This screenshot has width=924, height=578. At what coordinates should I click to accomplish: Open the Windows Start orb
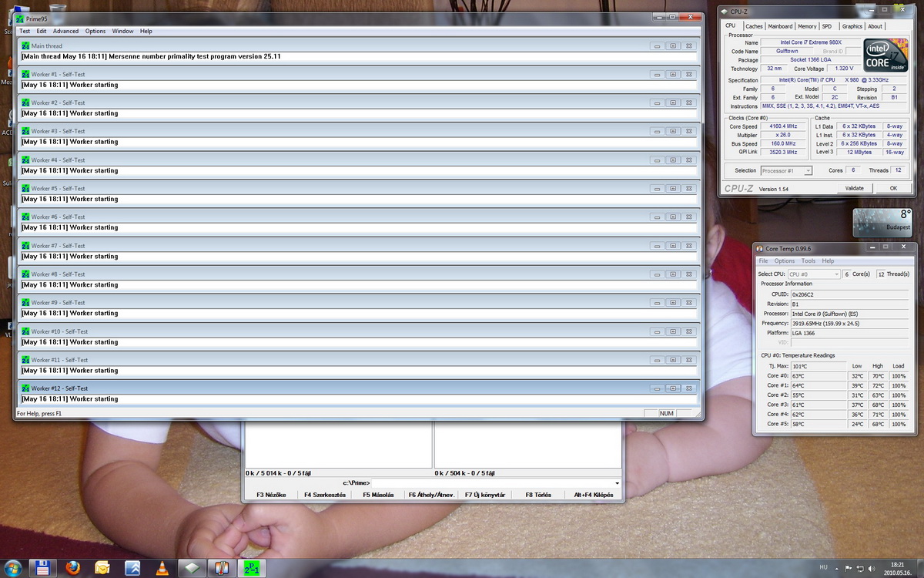pos(12,568)
